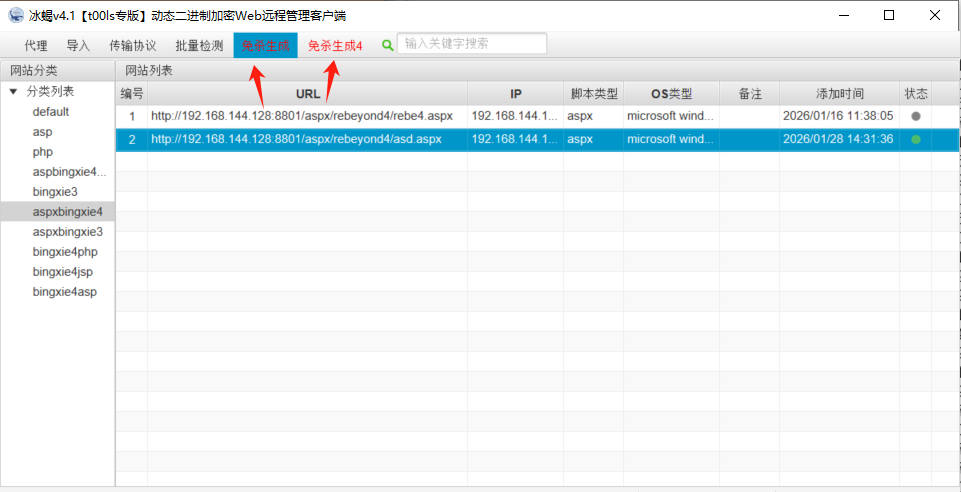Select the rebe4.aspx row URL
The image size is (961, 492).
point(302,116)
